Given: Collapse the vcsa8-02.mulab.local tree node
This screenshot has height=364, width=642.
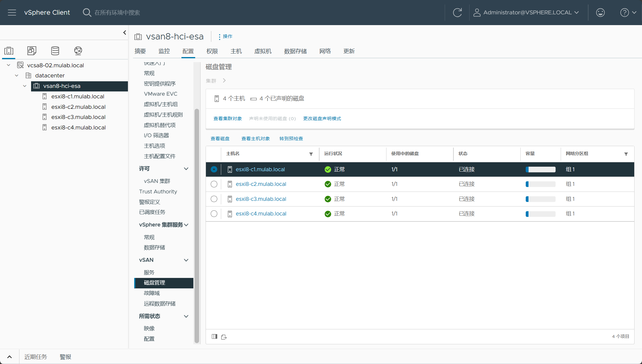Looking at the screenshot, I should point(9,65).
